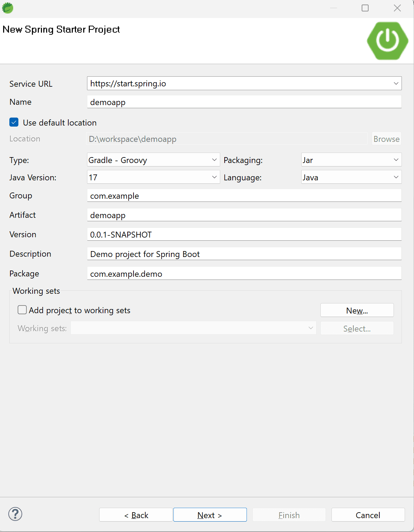This screenshot has height=532, width=414.
Task: Proceed with the Next button
Action: pos(210,515)
